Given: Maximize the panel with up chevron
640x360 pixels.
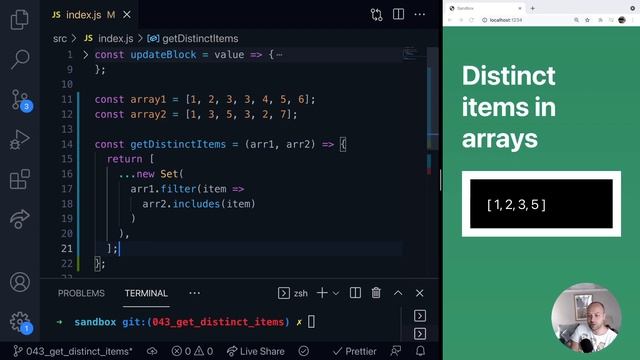Looking at the screenshot, I should click(398, 293).
